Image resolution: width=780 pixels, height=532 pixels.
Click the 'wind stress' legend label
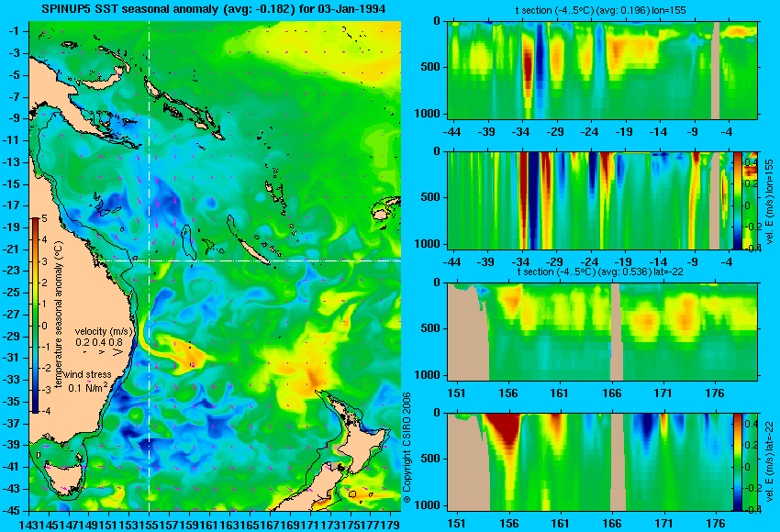[x=87, y=374]
